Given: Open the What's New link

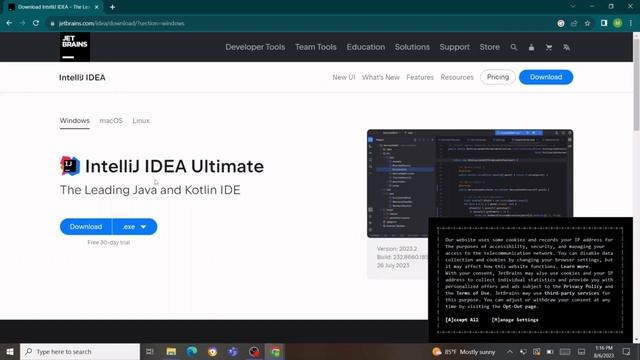Looking at the screenshot, I should [381, 77].
